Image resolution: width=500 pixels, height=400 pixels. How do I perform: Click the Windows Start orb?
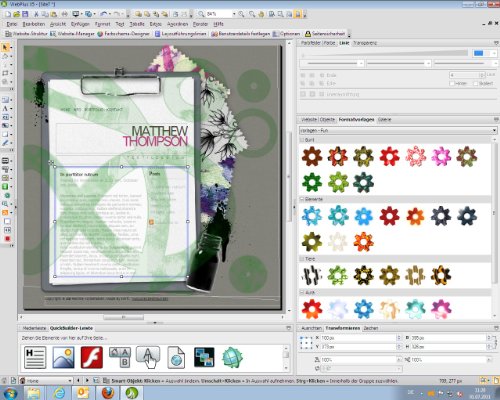coord(10,393)
